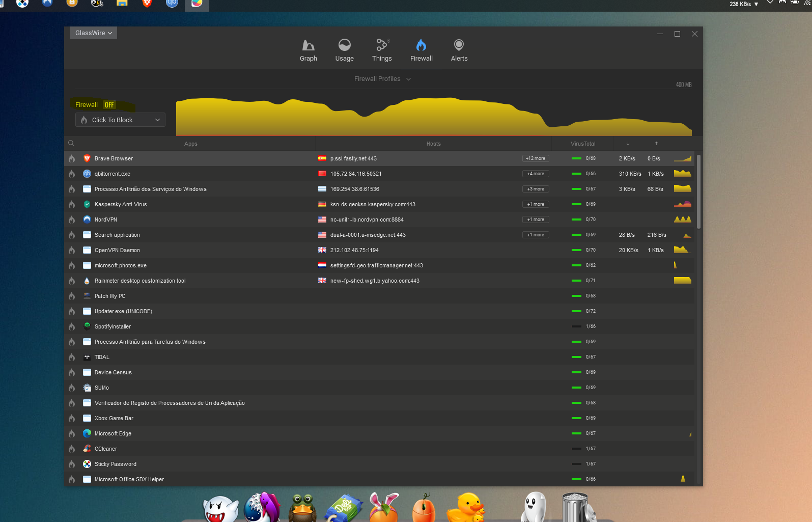Click the frog icon in the dock

pos(303,507)
